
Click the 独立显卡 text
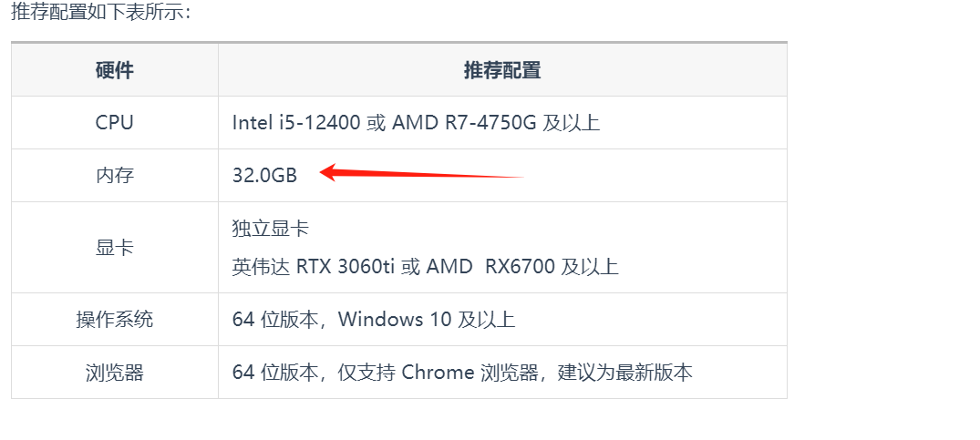tap(270, 229)
